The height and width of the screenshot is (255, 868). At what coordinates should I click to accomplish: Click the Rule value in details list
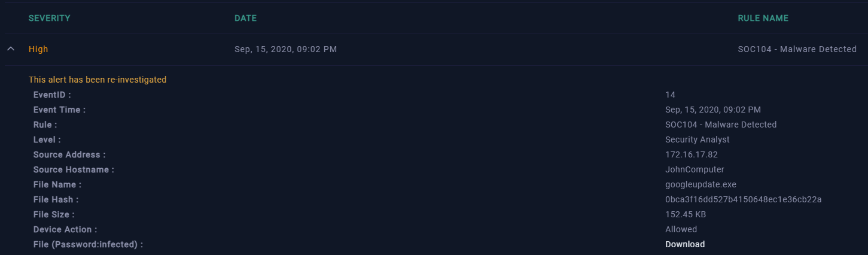[720, 125]
